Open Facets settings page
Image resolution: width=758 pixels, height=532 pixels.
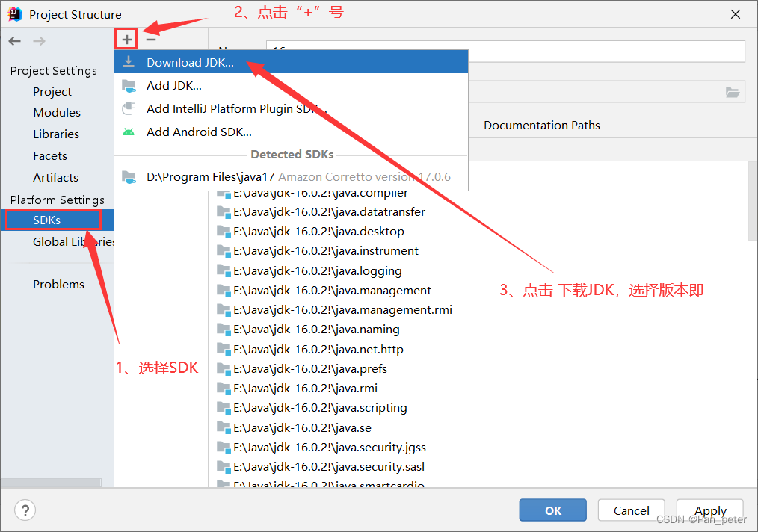click(50, 156)
